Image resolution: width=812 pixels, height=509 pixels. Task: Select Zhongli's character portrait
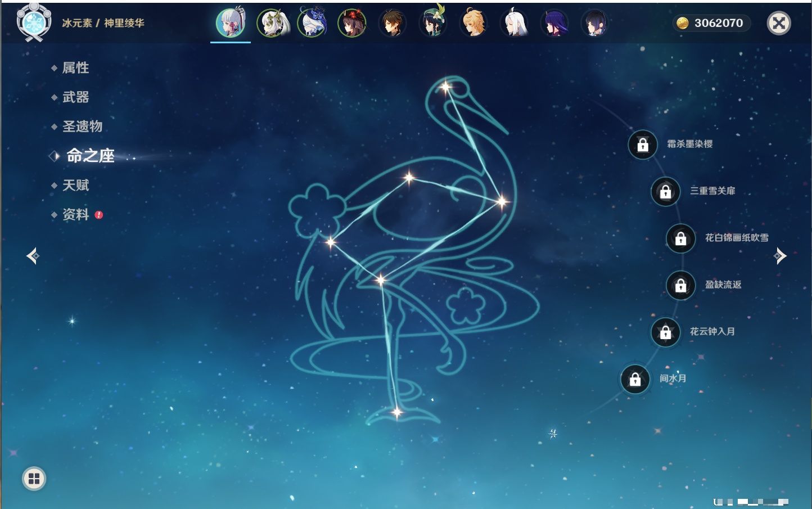pyautogui.click(x=393, y=24)
